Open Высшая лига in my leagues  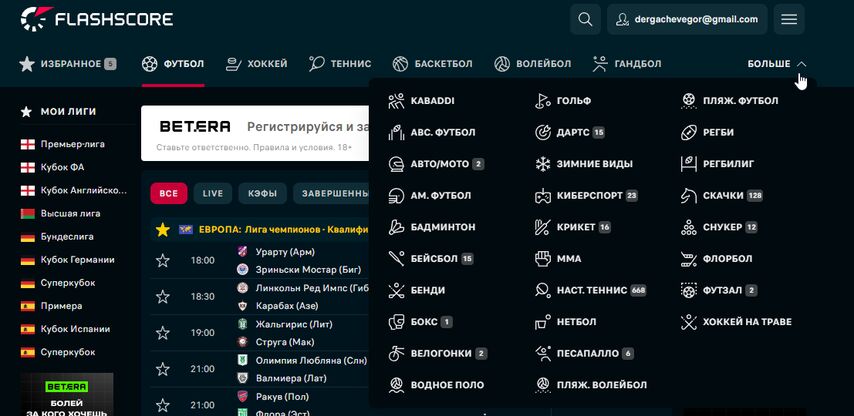(x=70, y=213)
